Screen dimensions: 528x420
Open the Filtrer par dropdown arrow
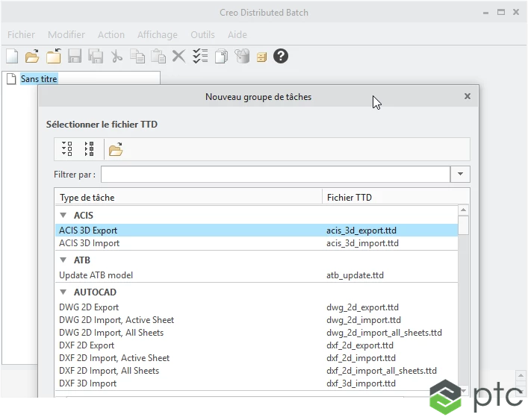[x=460, y=174]
